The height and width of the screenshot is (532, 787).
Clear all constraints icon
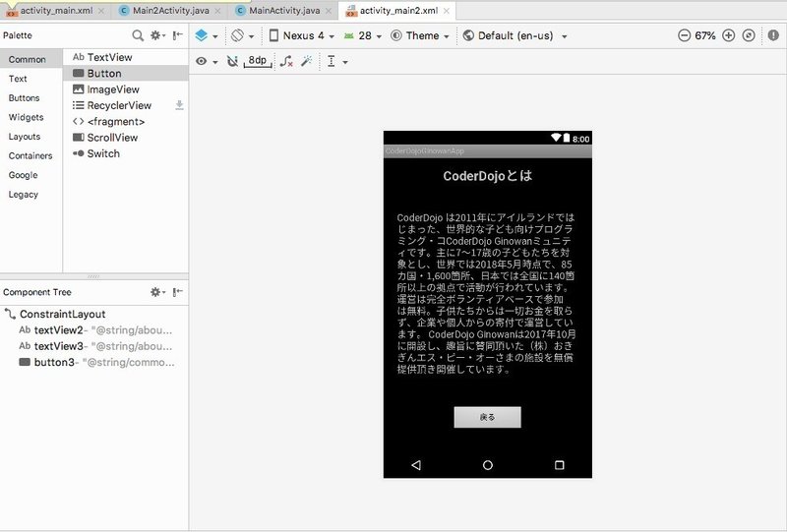[286, 61]
